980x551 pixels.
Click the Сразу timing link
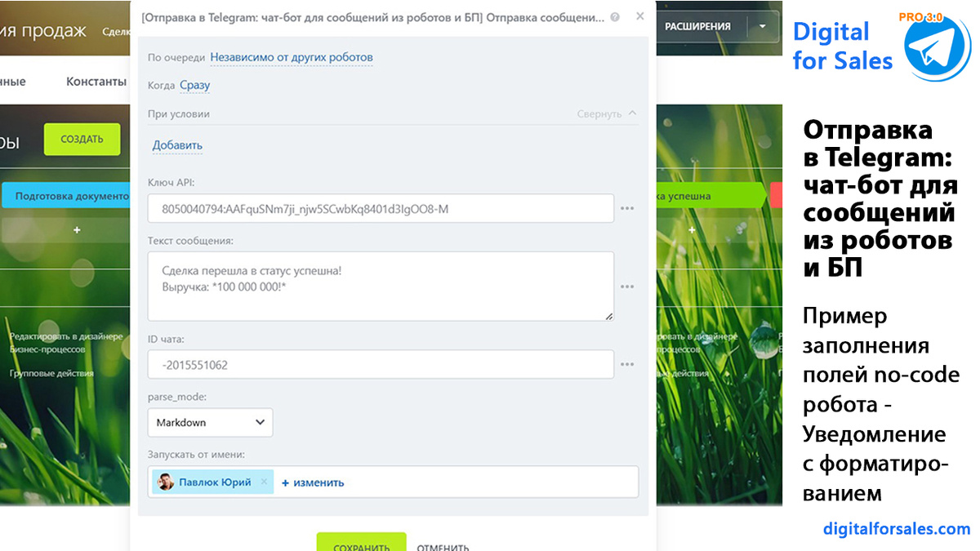click(194, 85)
